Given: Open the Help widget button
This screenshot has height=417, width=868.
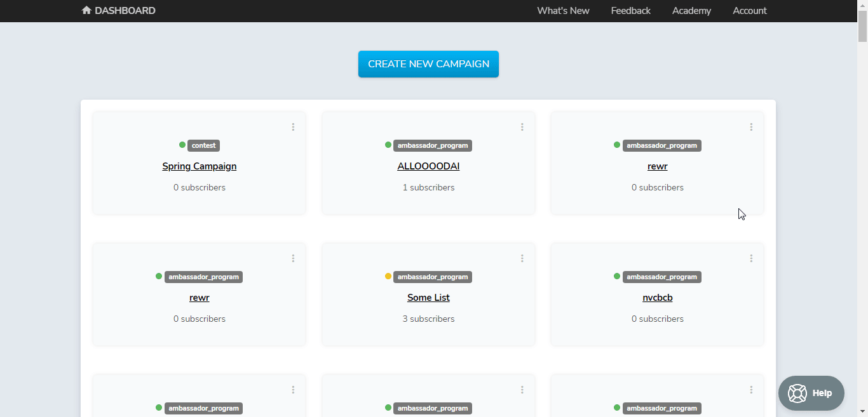Looking at the screenshot, I should tap(811, 393).
